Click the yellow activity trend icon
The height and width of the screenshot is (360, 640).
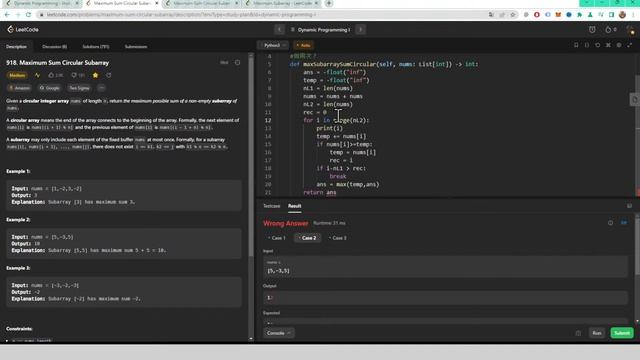click(x=38, y=75)
